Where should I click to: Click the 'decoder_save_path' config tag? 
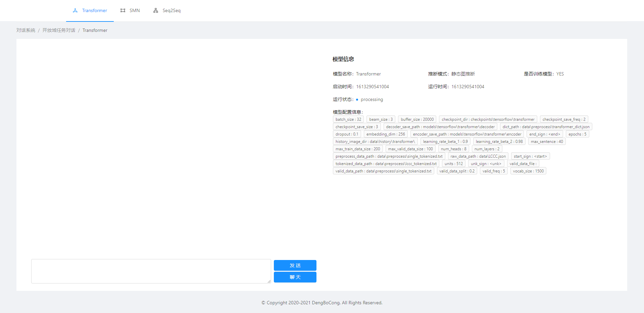(440, 127)
